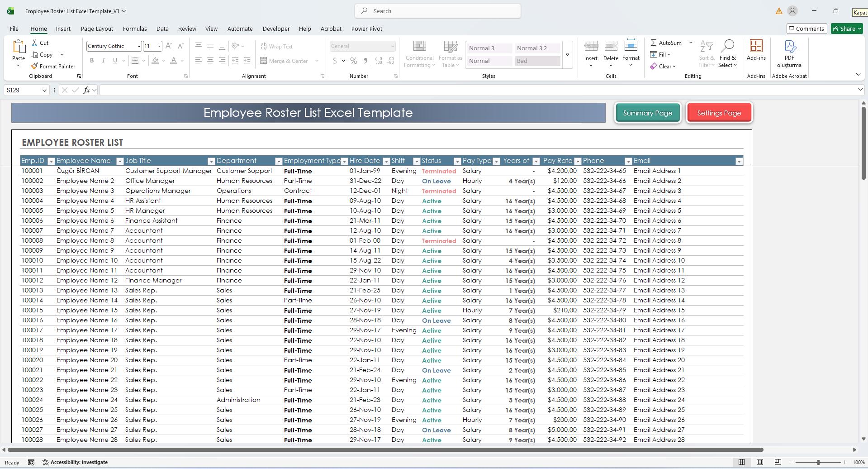Open the Name Box dropdown arrow
The width and height of the screenshot is (868, 469).
[44, 91]
